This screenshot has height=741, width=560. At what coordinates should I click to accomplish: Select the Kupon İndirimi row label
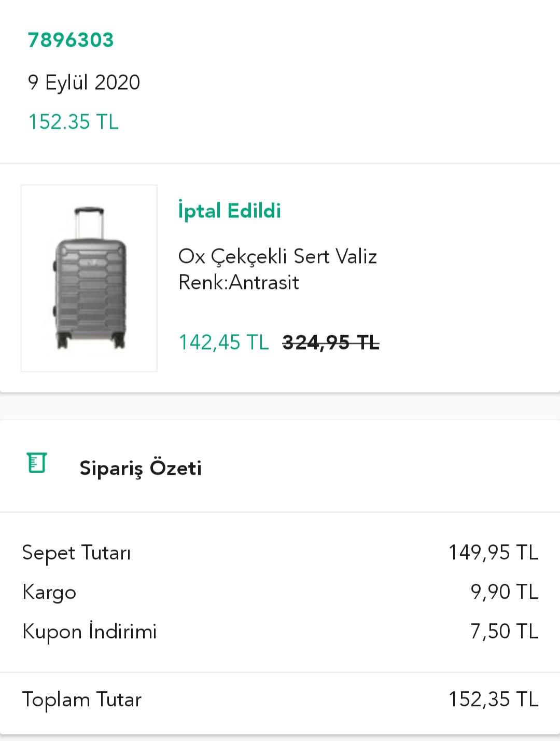tap(89, 632)
